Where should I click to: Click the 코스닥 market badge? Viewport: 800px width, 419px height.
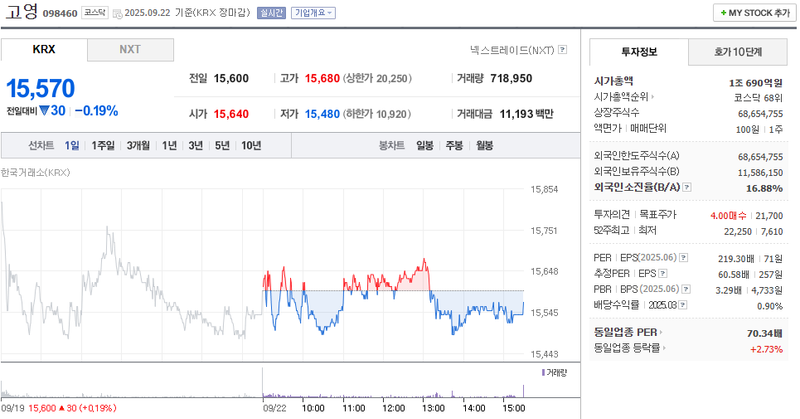(95, 13)
